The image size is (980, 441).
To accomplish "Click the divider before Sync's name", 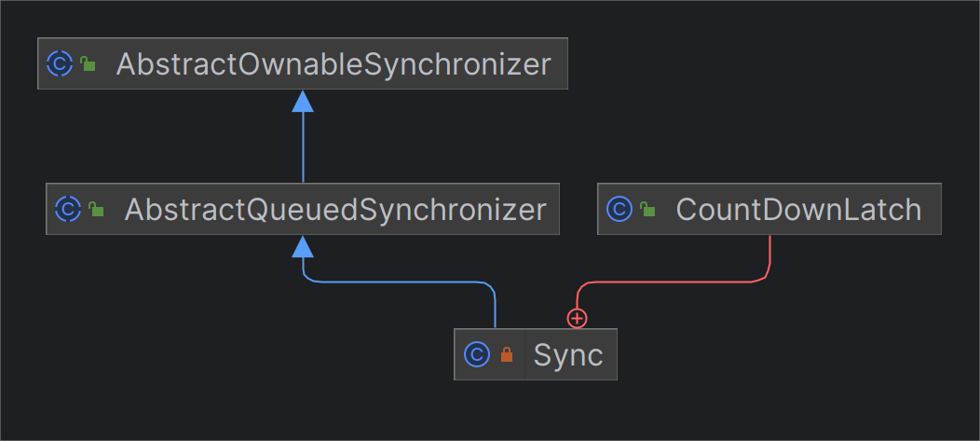I will click(x=524, y=354).
